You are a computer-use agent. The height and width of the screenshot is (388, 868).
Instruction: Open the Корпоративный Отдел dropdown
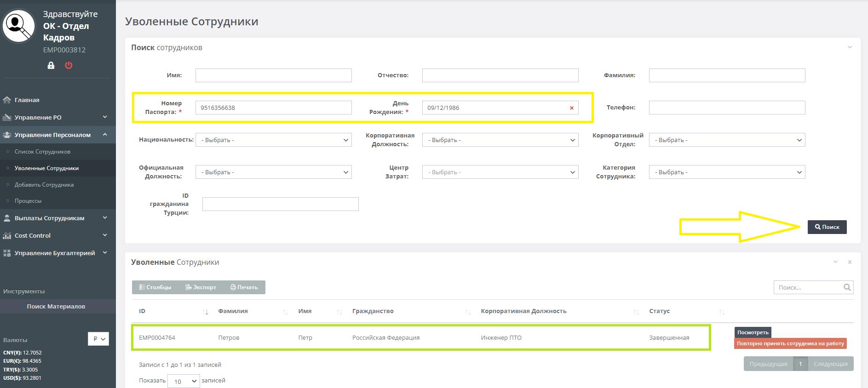coord(727,140)
